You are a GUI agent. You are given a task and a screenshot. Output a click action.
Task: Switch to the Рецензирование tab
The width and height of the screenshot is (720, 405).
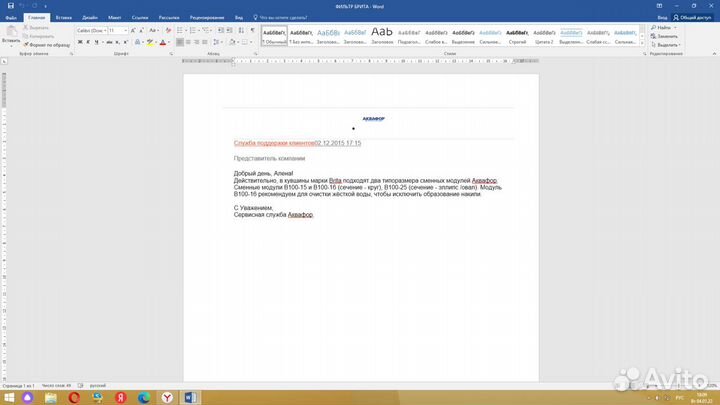pyautogui.click(x=206, y=17)
